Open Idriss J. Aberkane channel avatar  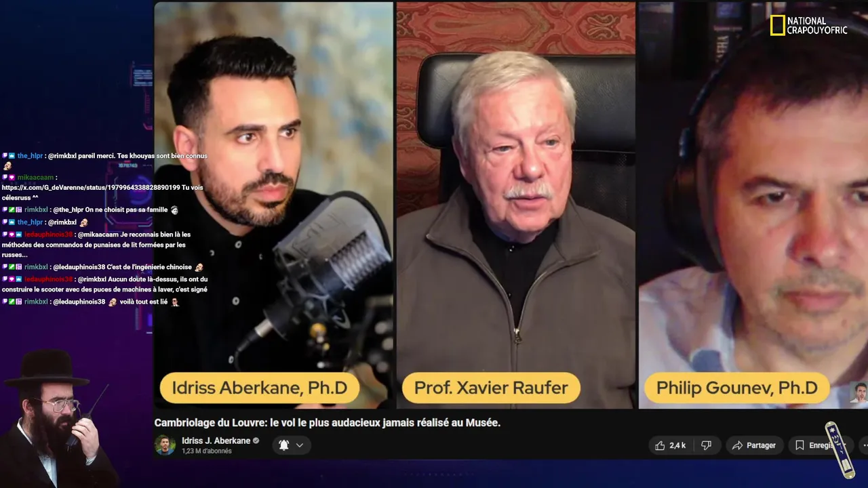165,445
